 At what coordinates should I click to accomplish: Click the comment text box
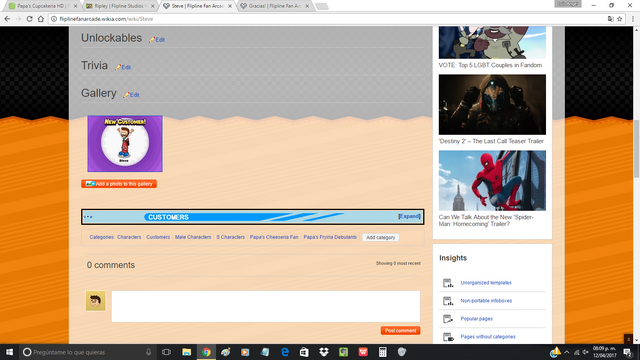tap(266, 306)
